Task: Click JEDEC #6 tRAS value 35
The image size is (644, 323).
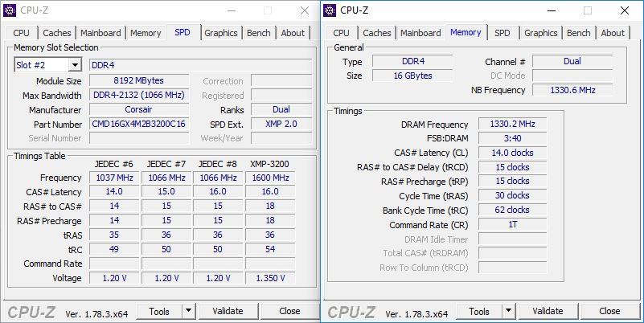Action: 114,235
